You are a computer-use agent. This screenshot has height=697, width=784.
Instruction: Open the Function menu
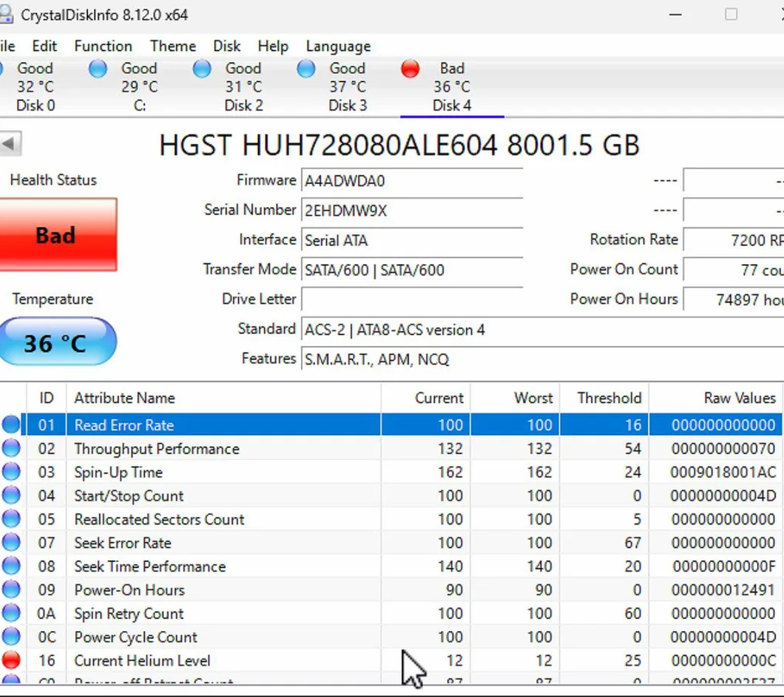pyautogui.click(x=103, y=46)
